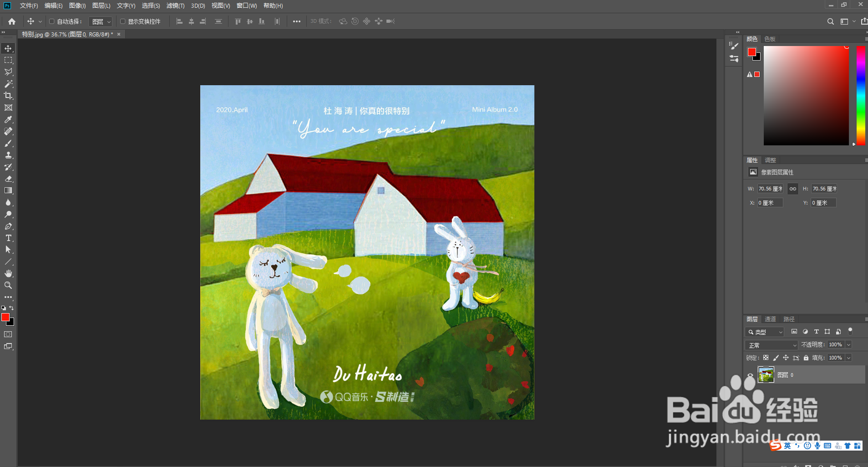Image resolution: width=868 pixels, height=467 pixels.
Task: Select the Gradient tool
Action: point(8,190)
